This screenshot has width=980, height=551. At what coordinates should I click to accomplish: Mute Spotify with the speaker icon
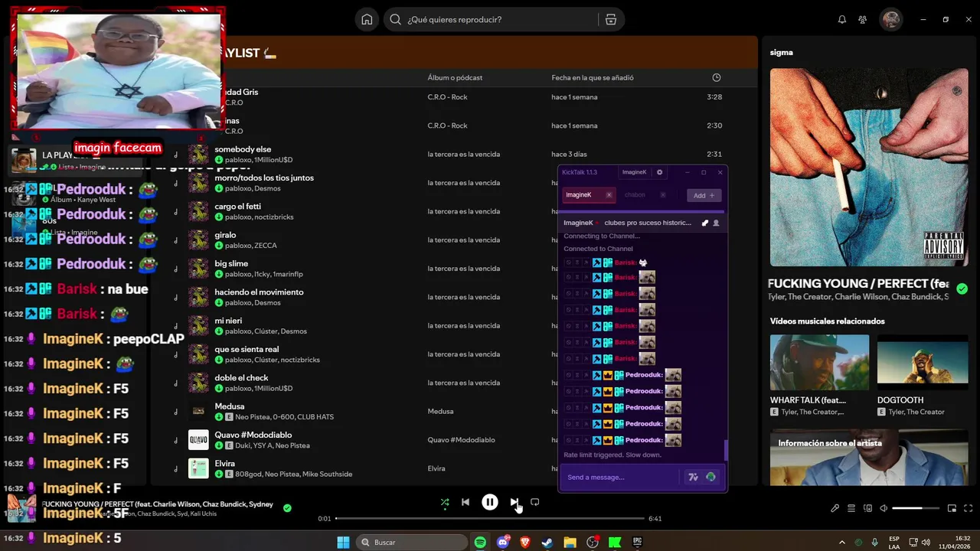tap(884, 508)
